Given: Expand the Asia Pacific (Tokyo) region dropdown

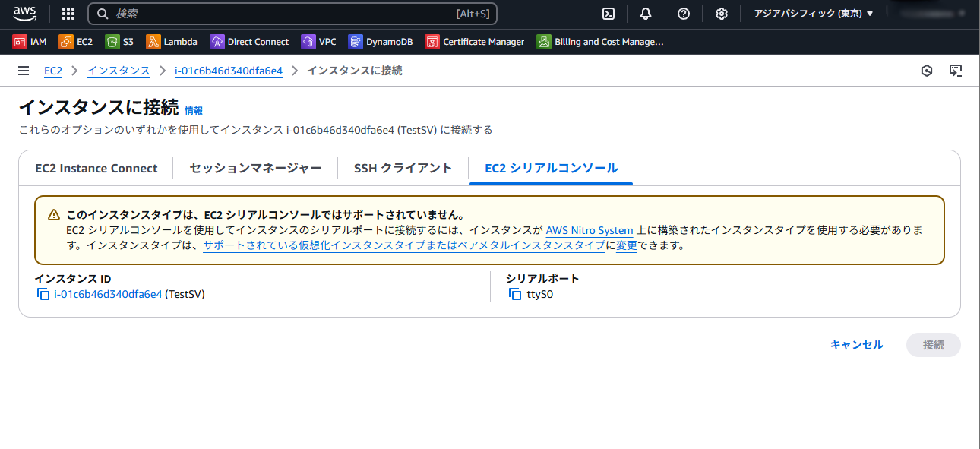Looking at the screenshot, I should [x=814, y=14].
